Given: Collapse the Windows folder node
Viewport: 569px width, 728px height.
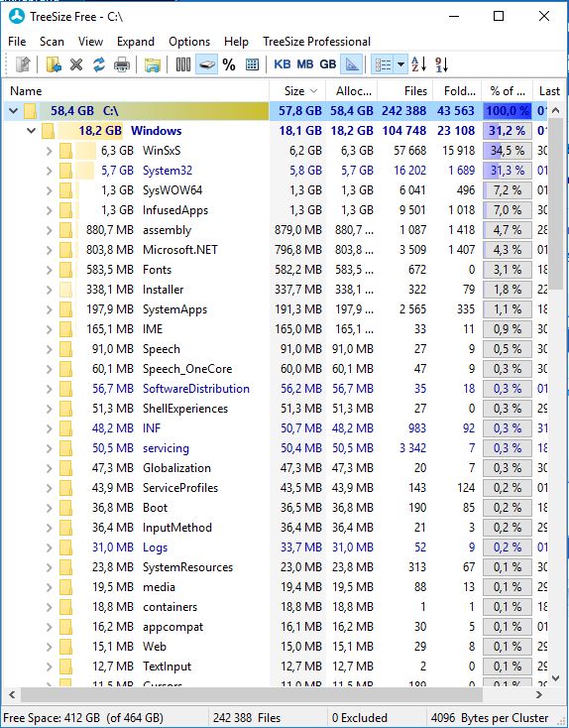Looking at the screenshot, I should pyautogui.click(x=31, y=131).
